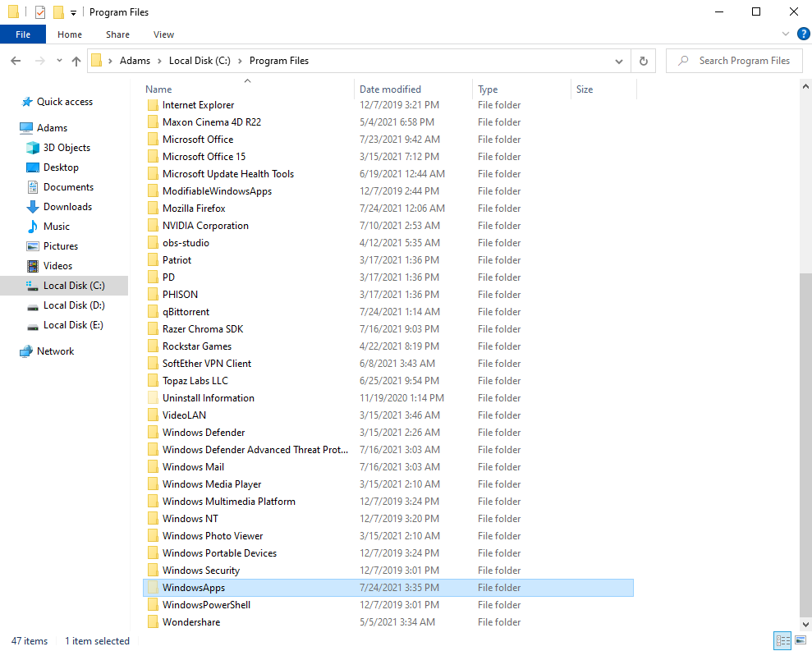The image size is (812, 651).
Task: Open the recent locations dropdown
Action: pyautogui.click(x=60, y=61)
